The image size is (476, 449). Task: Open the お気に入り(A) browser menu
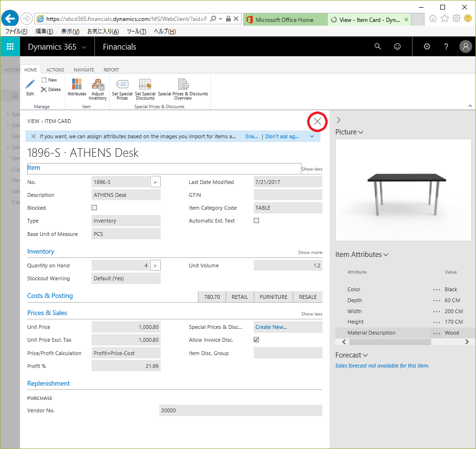click(x=103, y=31)
